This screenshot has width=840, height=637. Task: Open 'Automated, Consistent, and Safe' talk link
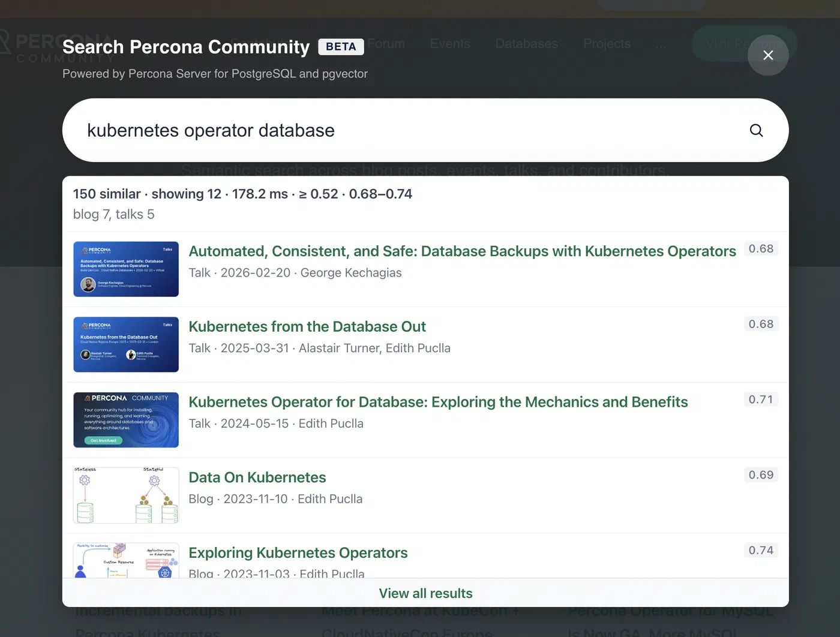pyautogui.click(x=462, y=251)
